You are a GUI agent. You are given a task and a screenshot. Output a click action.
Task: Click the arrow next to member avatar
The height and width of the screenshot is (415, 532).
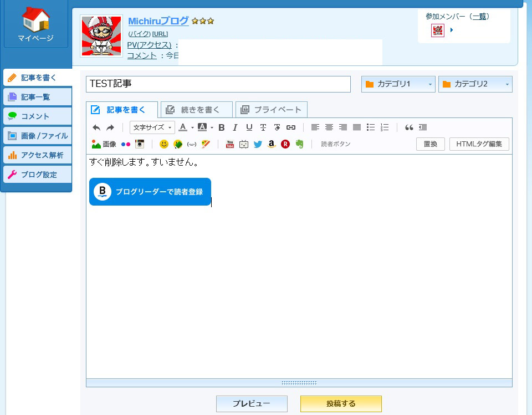[x=452, y=30]
